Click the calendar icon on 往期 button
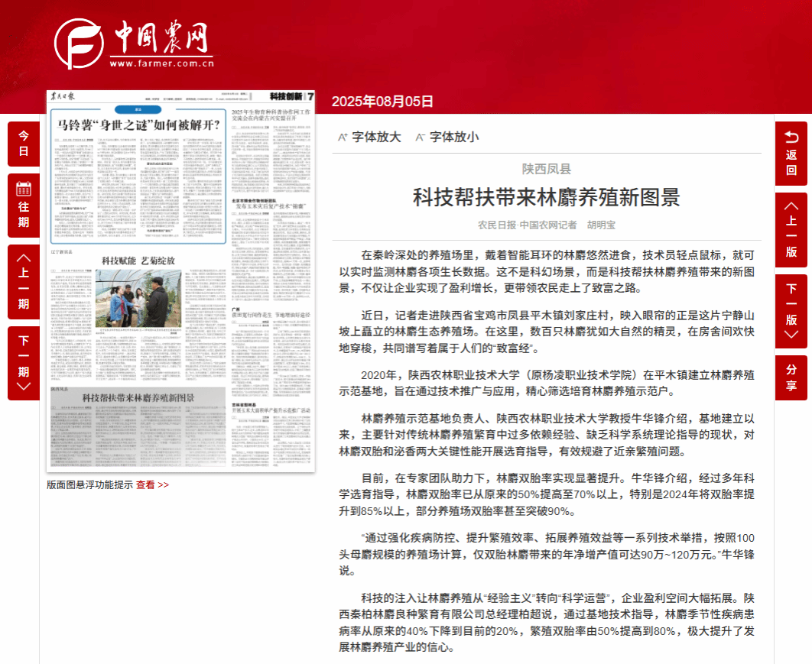Viewport: 812px width, 664px height. point(23,188)
